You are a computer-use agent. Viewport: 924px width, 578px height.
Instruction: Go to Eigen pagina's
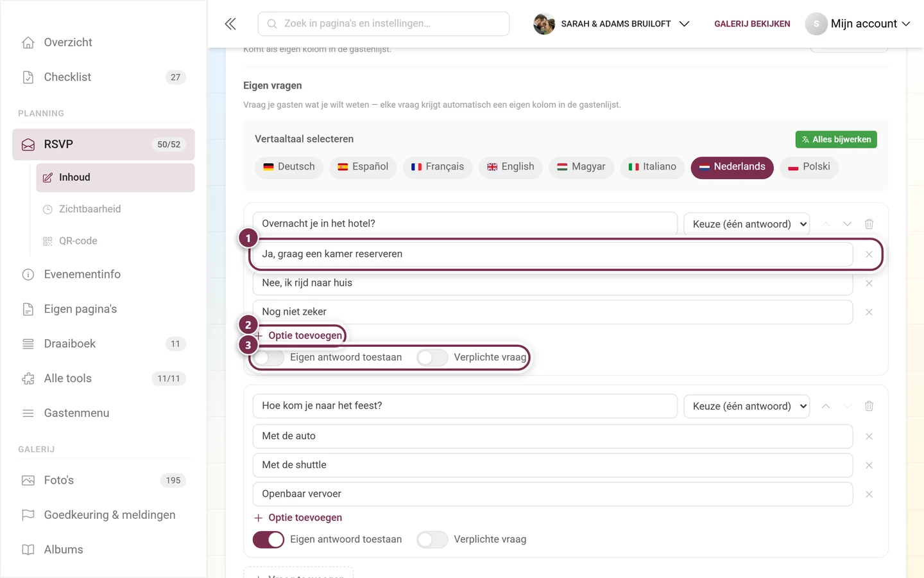pyautogui.click(x=103, y=309)
